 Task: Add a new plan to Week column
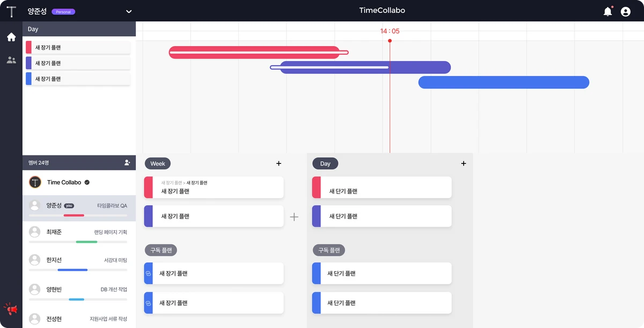(x=279, y=163)
